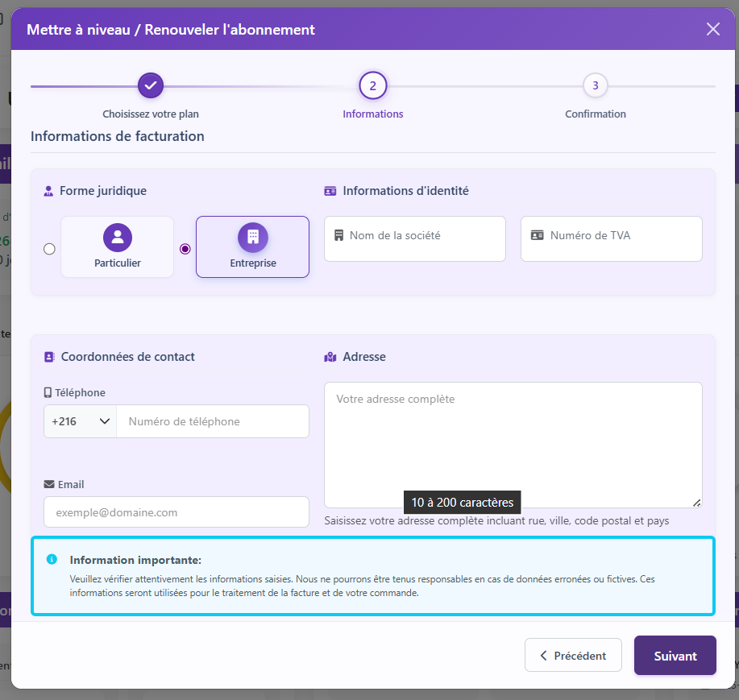Viewport: 739px width, 700px height.
Task: Go to completed step Choisissez votre plan
Action: [151, 85]
